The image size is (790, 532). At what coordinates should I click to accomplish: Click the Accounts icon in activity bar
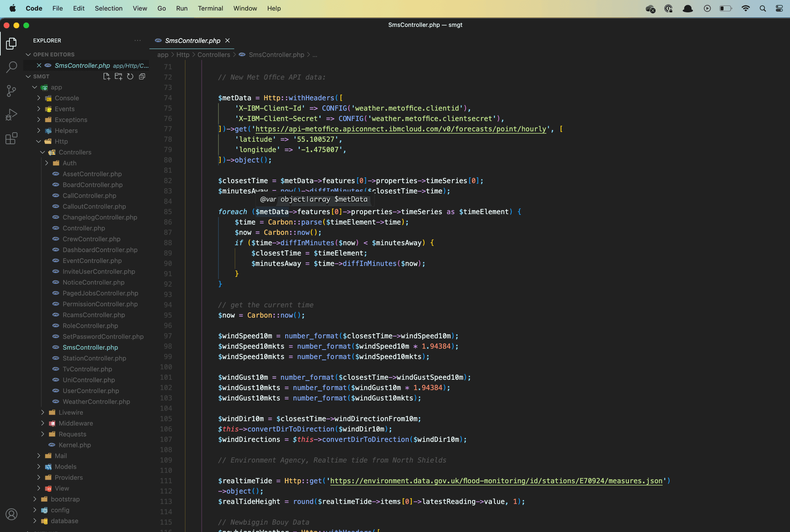click(x=11, y=514)
